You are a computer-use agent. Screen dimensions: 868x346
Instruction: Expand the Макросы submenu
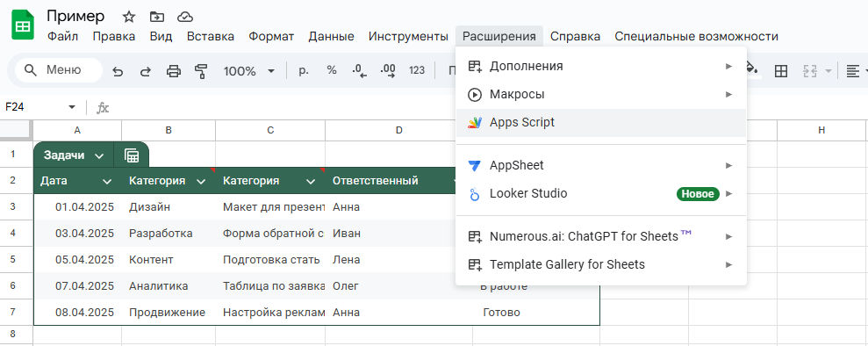(x=601, y=95)
